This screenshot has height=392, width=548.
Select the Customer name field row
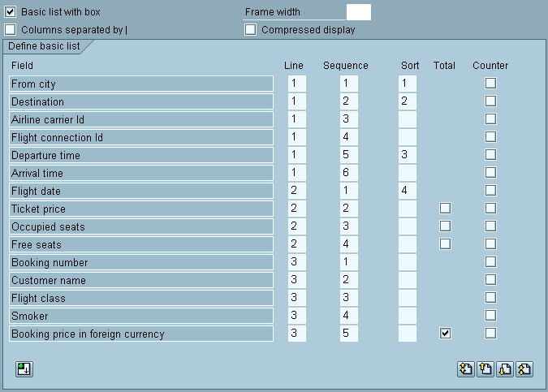[x=141, y=280]
